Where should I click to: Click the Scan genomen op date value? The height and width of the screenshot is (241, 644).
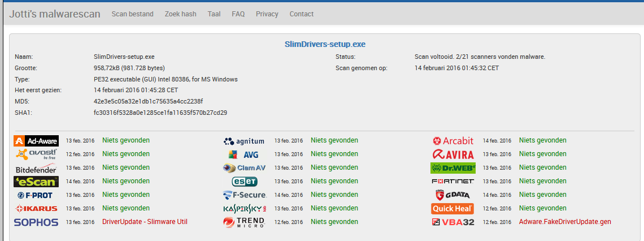click(457, 68)
